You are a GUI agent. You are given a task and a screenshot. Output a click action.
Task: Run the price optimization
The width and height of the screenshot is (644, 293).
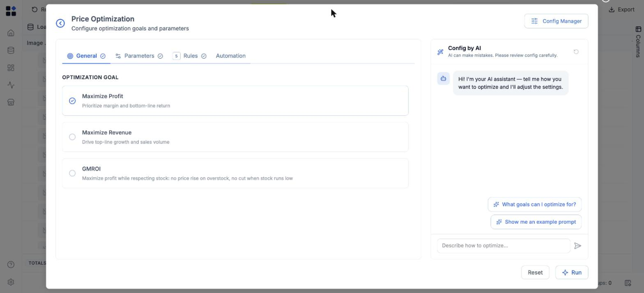pyautogui.click(x=572, y=272)
